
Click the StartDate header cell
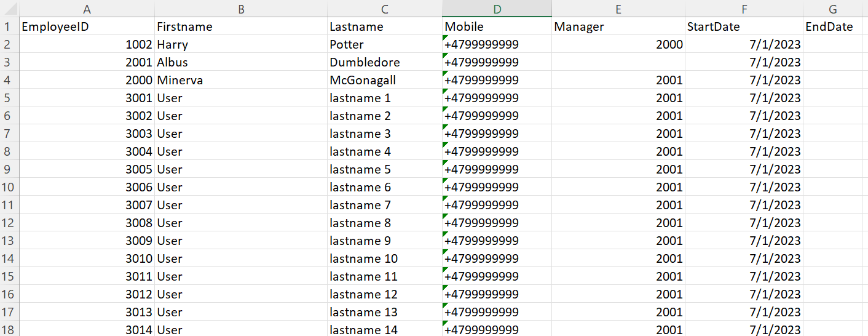click(744, 26)
